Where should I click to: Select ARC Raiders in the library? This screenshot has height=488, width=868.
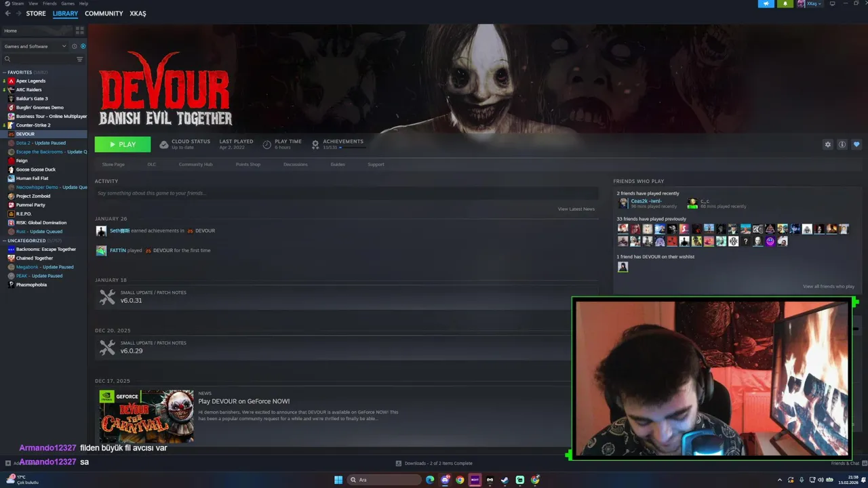28,89
